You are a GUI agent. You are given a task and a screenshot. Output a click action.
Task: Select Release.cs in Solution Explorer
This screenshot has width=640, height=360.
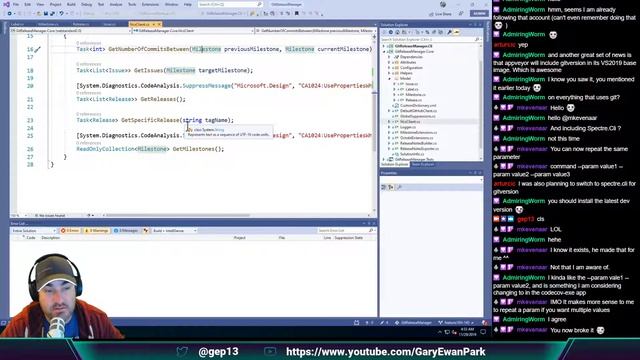pyautogui.click(x=413, y=100)
